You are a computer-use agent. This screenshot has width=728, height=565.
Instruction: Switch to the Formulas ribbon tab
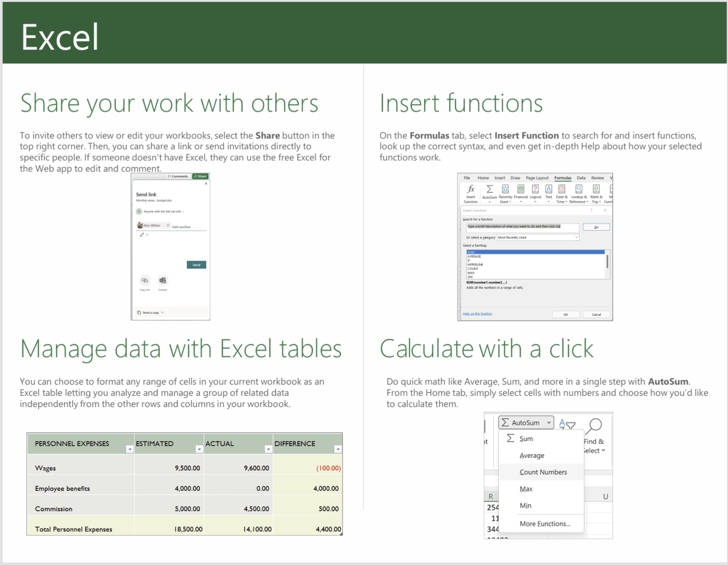(562, 178)
